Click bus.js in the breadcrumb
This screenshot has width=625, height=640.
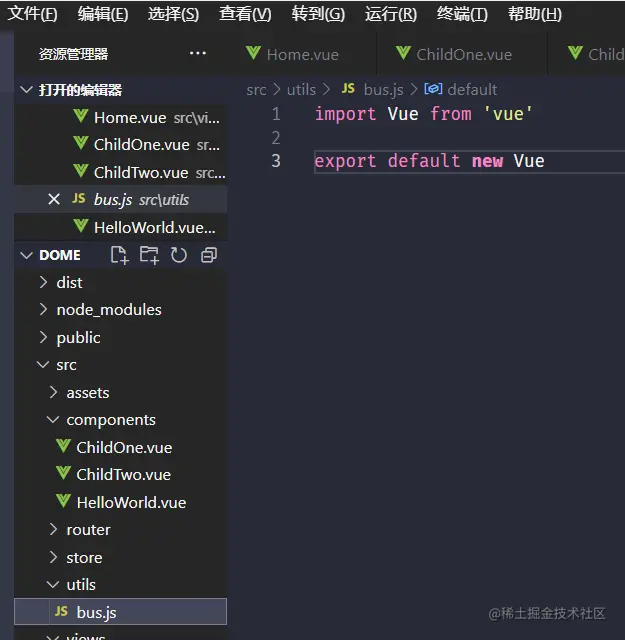[x=383, y=89]
